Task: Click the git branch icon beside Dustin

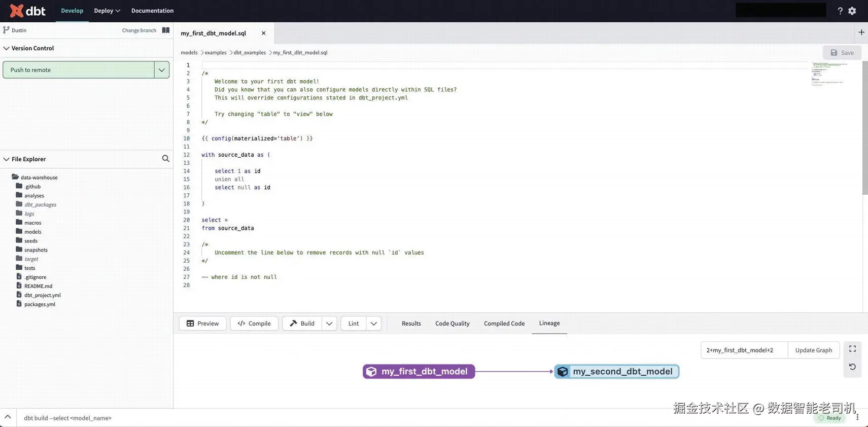Action: tap(6, 30)
